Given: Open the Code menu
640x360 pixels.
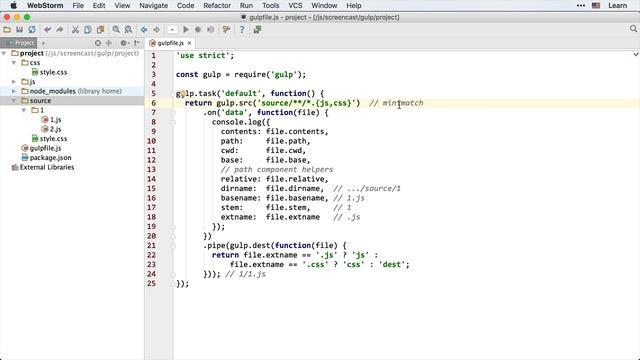Looking at the screenshot, I should 185,5.
